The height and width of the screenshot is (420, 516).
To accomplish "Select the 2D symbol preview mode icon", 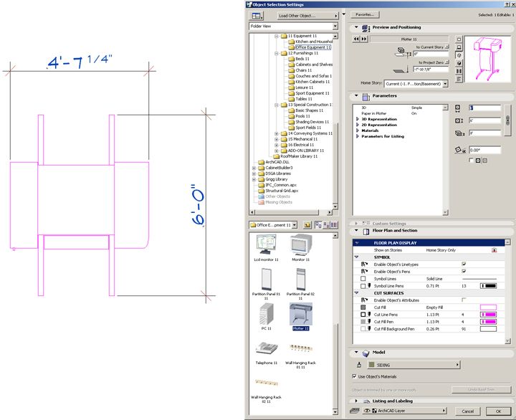I will click(x=459, y=39).
